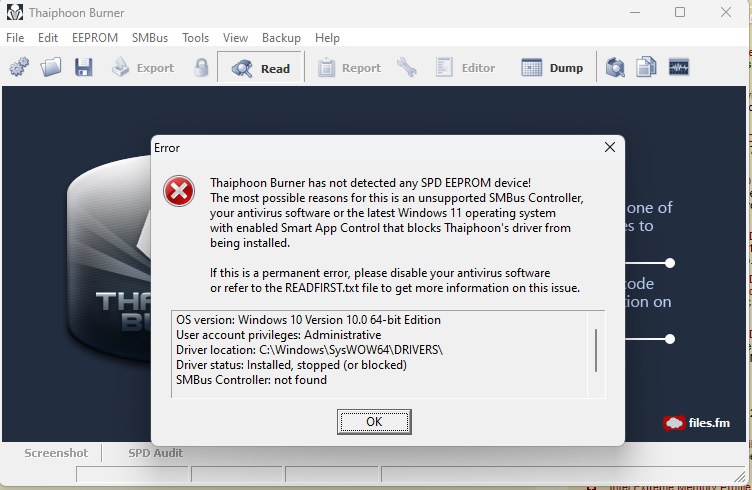
Task: Click the red error X icon
Action: 179,191
